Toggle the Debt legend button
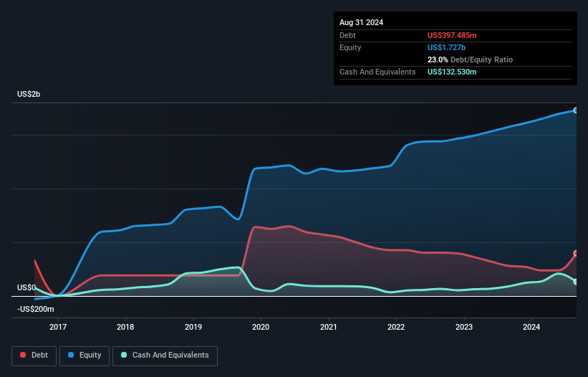The image size is (588, 377). (34, 355)
